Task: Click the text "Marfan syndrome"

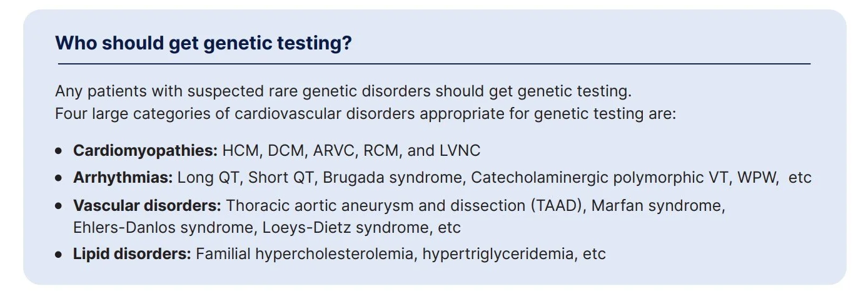Action: coord(658,205)
